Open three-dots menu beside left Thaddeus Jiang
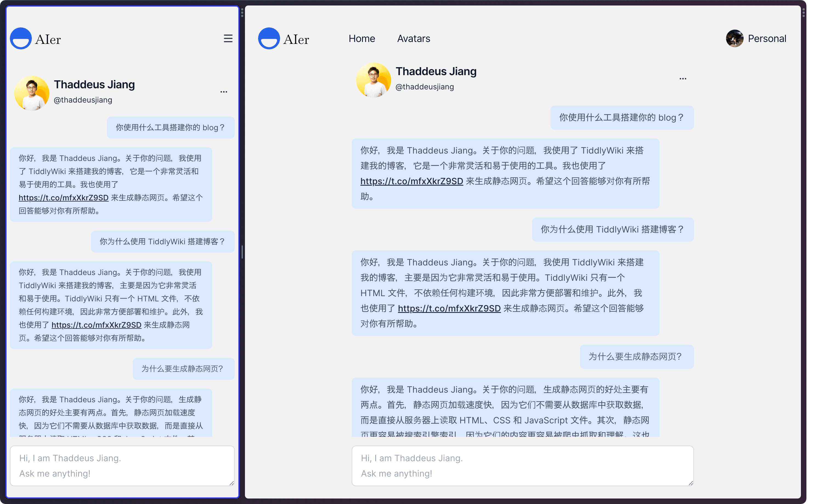Screen dimensions: 813x504 (x=224, y=92)
